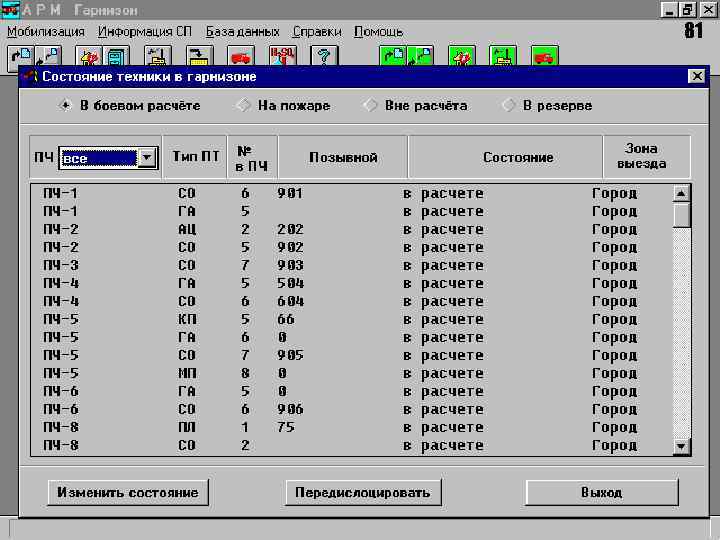720x540 pixels.
Task: Select the ПЧ-5 ГА row
Action: [352, 338]
